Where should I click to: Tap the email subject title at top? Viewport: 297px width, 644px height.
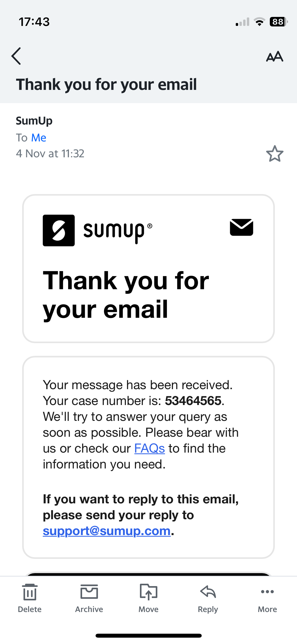coord(106,85)
